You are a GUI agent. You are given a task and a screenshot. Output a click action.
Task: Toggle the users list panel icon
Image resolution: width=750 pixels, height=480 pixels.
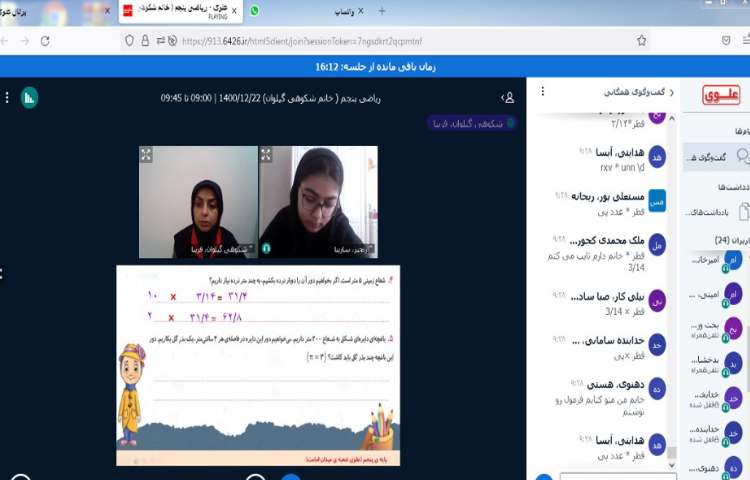coord(508,98)
